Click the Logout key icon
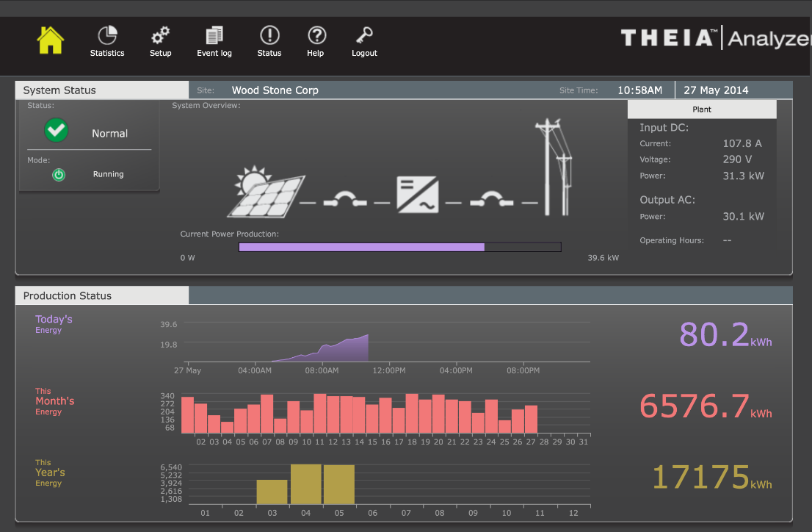The height and width of the screenshot is (532, 812). [x=364, y=36]
